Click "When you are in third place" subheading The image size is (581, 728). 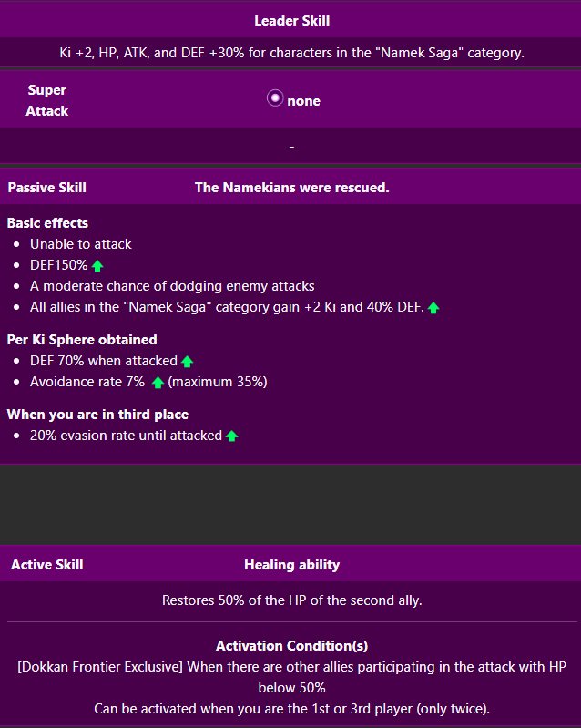(97, 415)
